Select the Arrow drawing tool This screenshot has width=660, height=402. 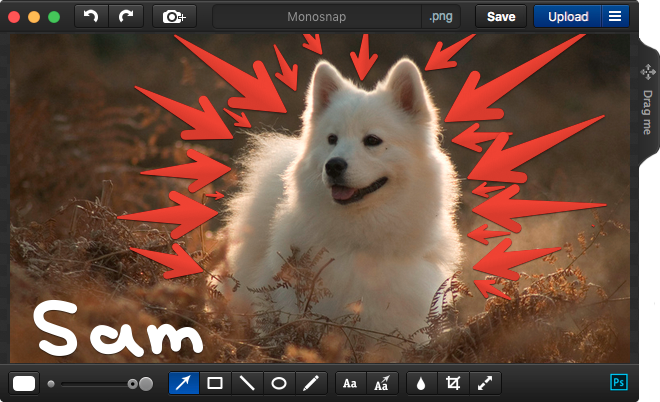point(184,383)
